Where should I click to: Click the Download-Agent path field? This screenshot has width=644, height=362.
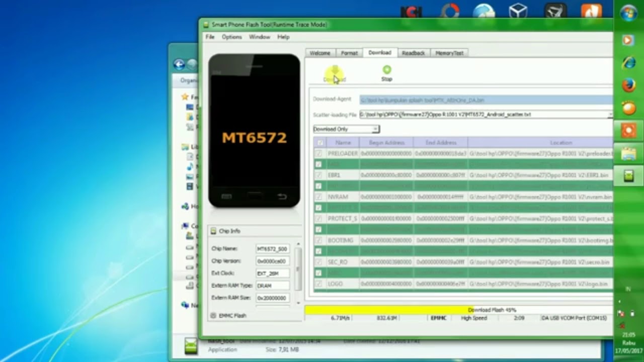pyautogui.click(x=486, y=100)
